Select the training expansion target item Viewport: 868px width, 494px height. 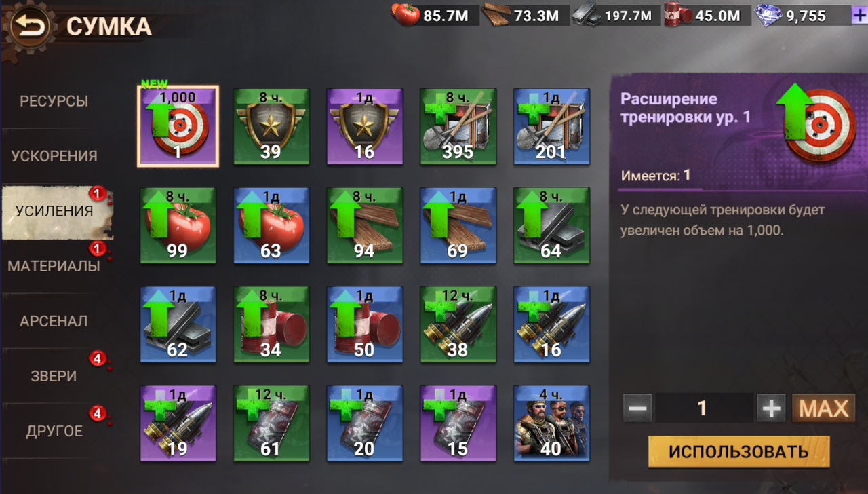pos(178,126)
